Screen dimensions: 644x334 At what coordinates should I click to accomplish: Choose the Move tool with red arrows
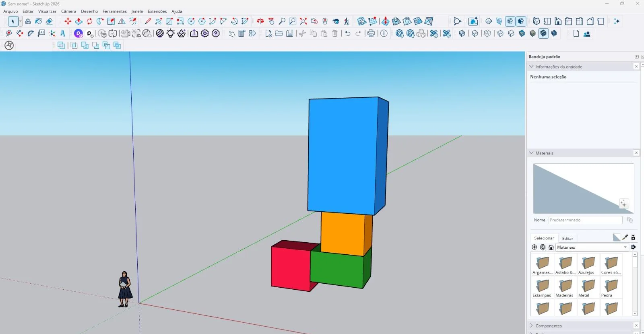[x=68, y=21]
